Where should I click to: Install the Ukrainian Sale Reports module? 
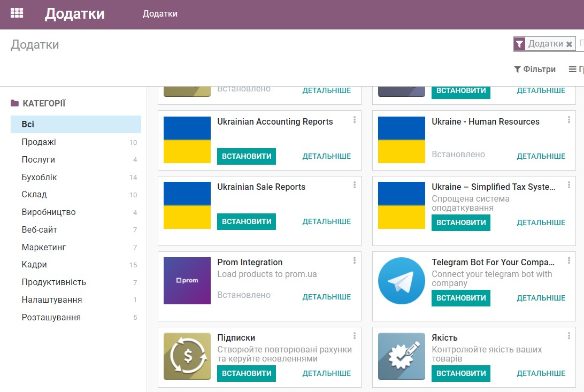tap(247, 221)
